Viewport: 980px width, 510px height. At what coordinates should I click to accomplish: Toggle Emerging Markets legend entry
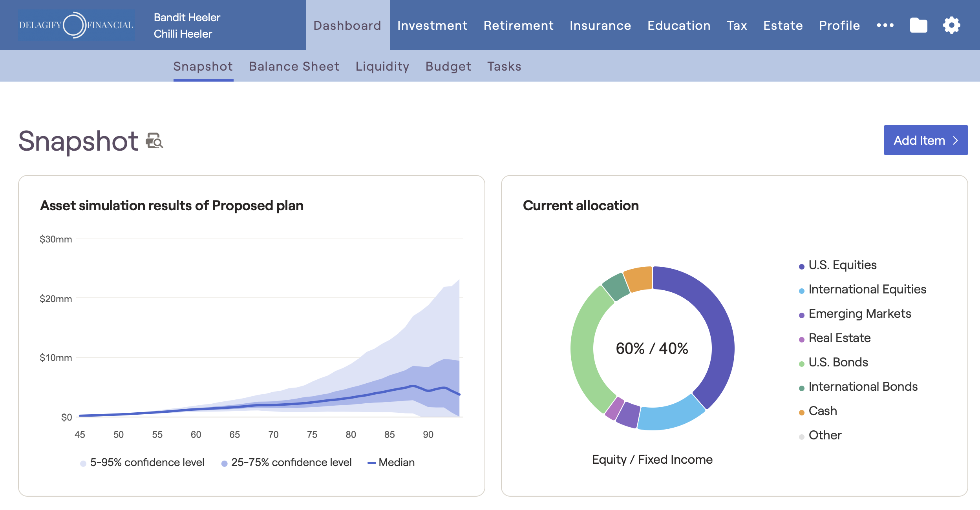coord(855,314)
